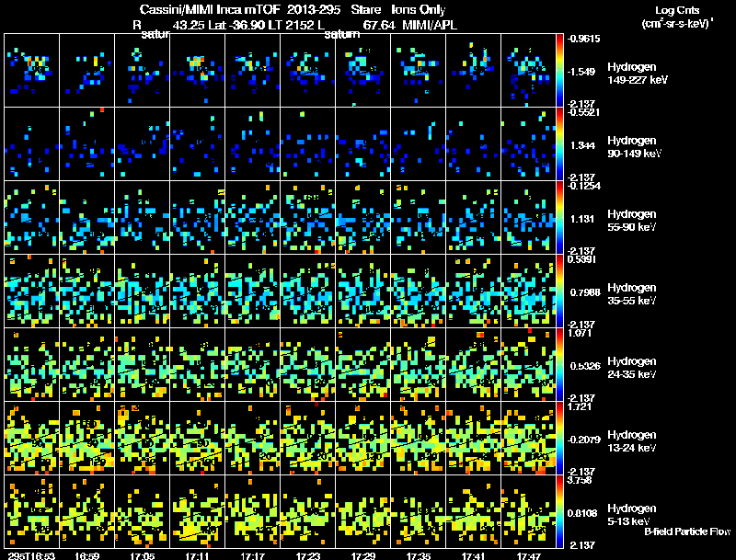
Task: Click the 'Hydrogen 13-24 keV' row label
Action: coord(632,441)
